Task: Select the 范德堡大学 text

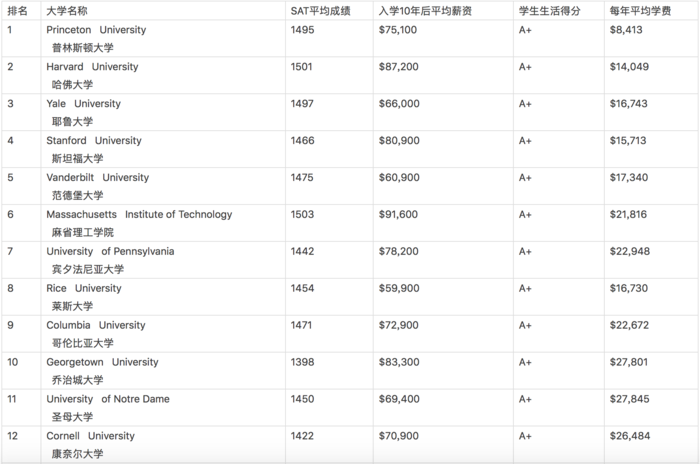Action: (x=78, y=196)
